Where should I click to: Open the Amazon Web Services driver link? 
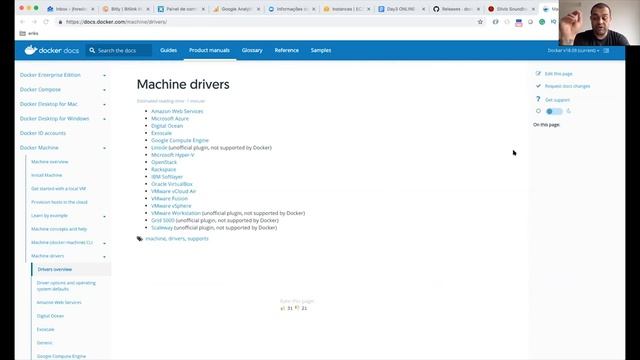pos(177,111)
